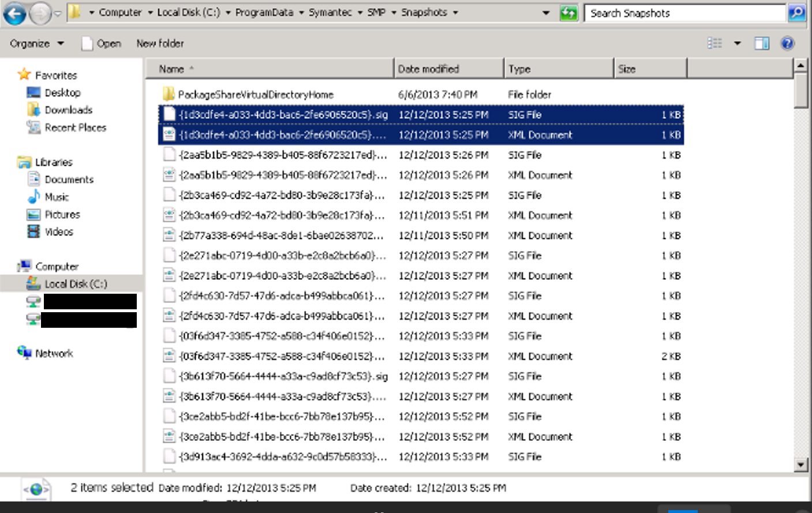Select Downloads in Favorites

point(68,110)
